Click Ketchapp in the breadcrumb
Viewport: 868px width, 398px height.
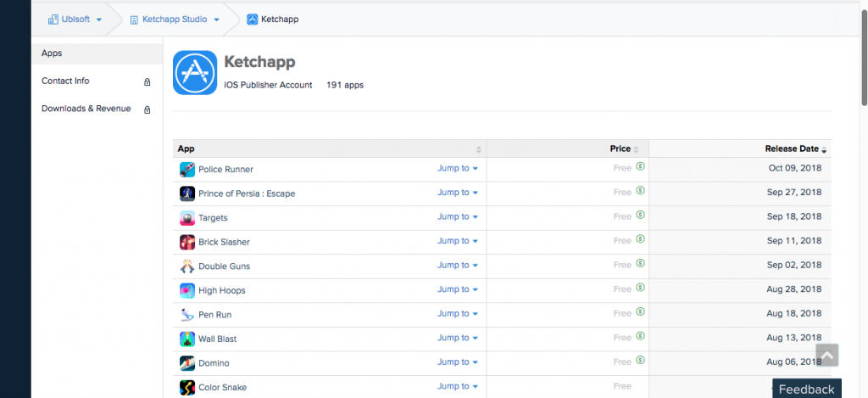click(279, 20)
